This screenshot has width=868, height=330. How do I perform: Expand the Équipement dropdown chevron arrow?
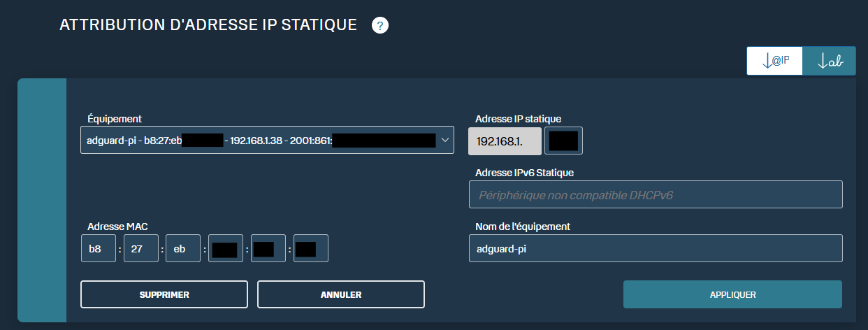pyautogui.click(x=444, y=141)
